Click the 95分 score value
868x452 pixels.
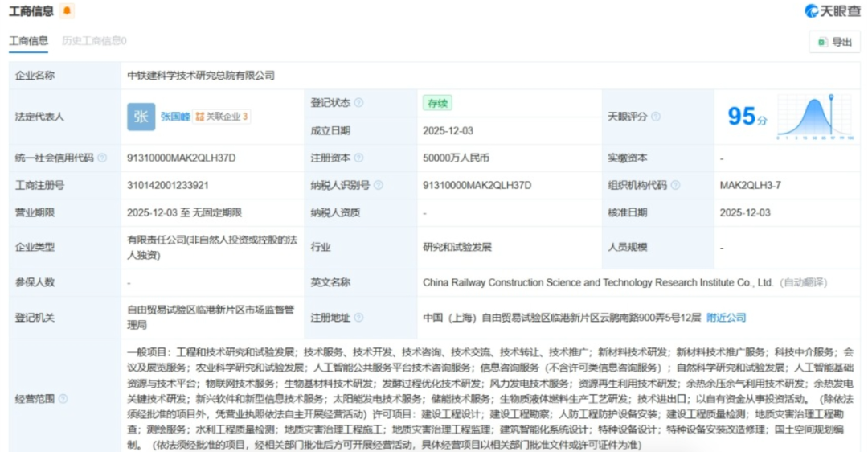click(747, 117)
